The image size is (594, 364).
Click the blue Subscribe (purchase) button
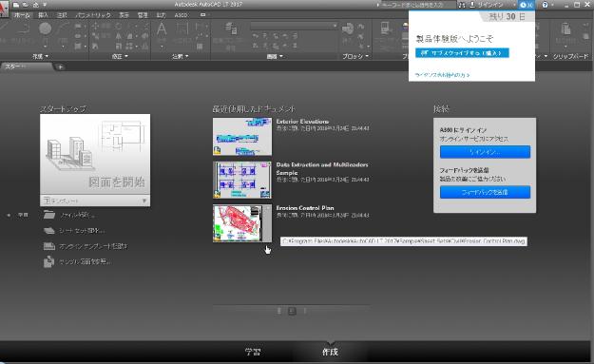tap(462, 53)
